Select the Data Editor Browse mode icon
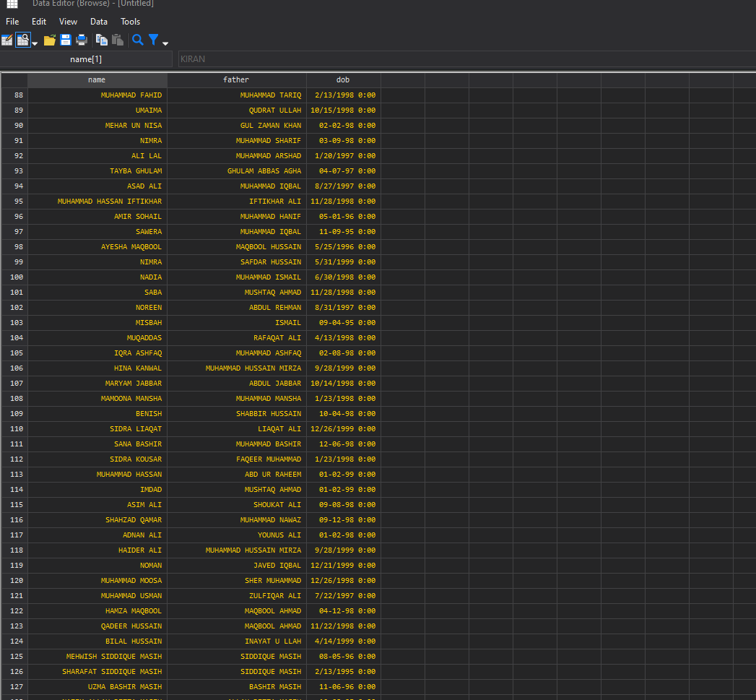Image resolution: width=756 pixels, height=700 pixels. [22, 40]
